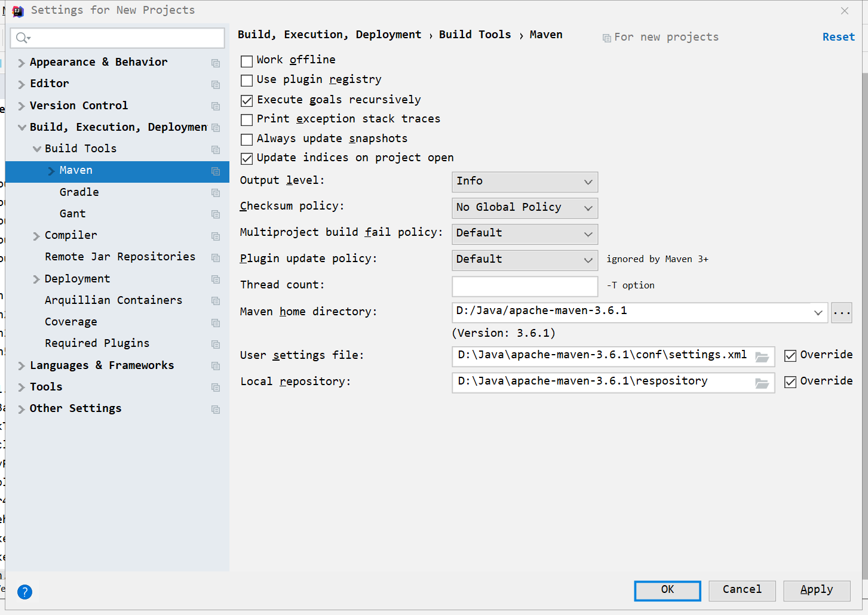This screenshot has height=615, width=868.
Task: Expand the Compiler tree node
Action: [36, 236]
